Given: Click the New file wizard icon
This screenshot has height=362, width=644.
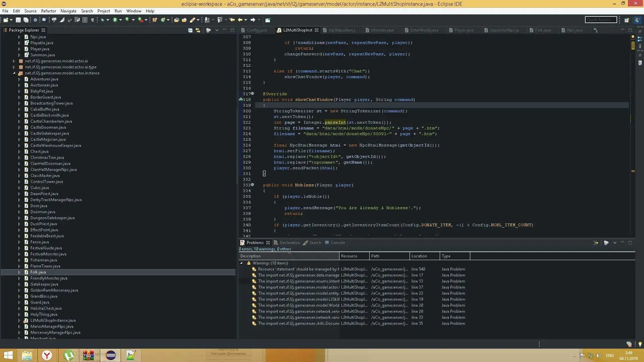Looking at the screenshot, I should click(x=6, y=20).
